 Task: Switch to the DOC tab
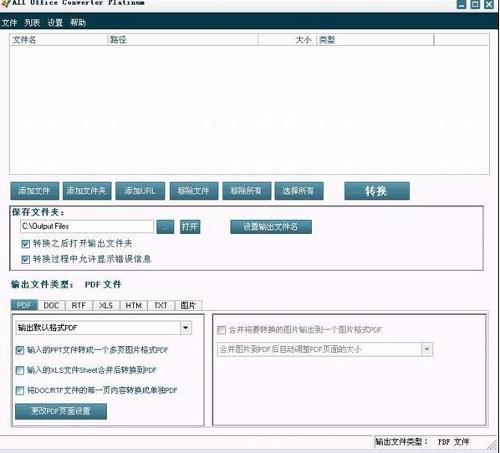point(51,305)
